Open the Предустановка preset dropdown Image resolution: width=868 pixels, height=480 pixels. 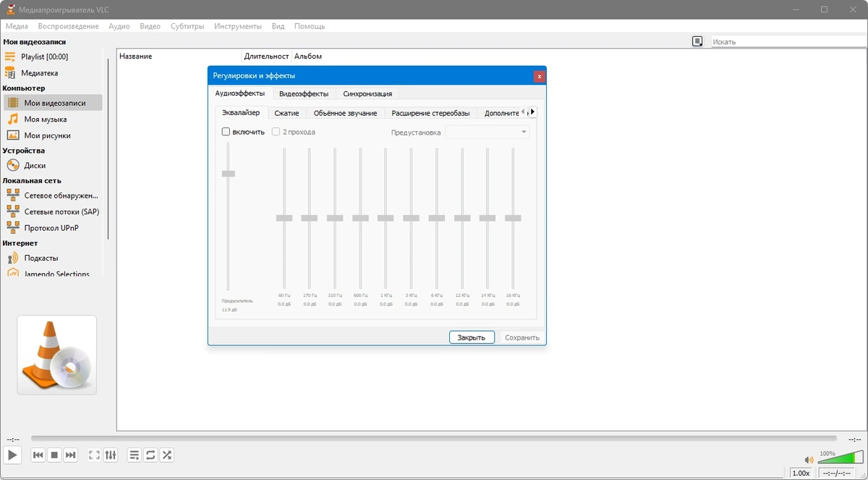[488, 132]
